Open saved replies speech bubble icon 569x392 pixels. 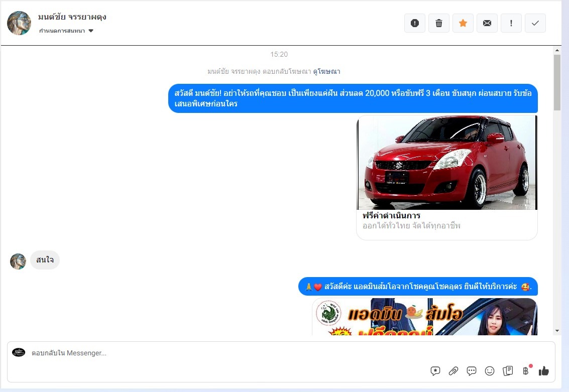(x=472, y=371)
